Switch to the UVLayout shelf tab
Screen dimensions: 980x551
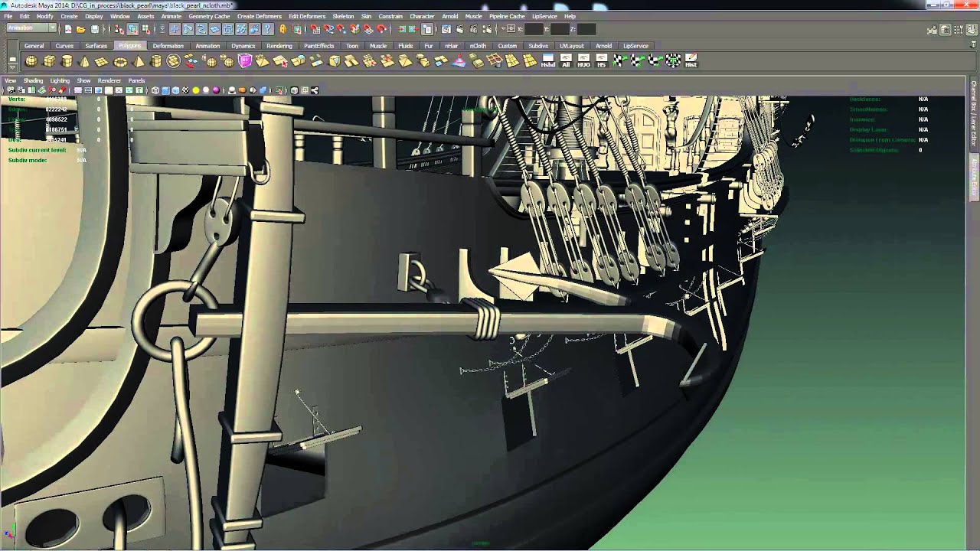[x=572, y=46]
